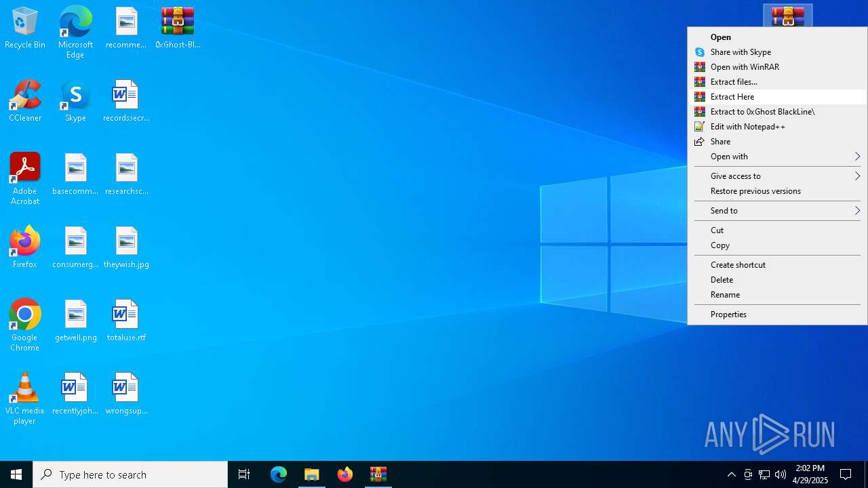Choose Extract files... menu entry
The width and height of the screenshot is (868, 488).
click(x=777, y=82)
